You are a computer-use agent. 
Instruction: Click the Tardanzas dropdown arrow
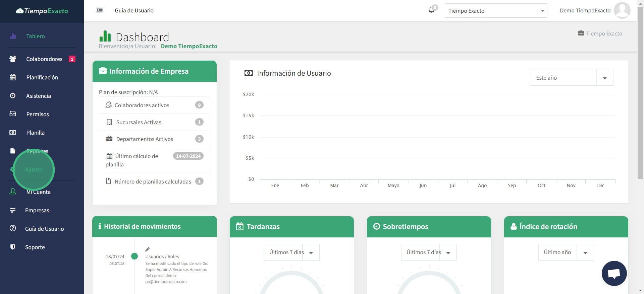pyautogui.click(x=311, y=252)
